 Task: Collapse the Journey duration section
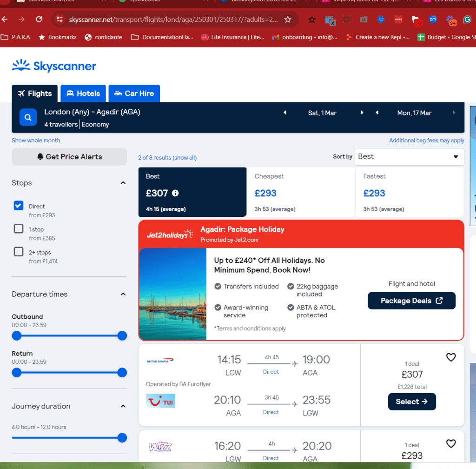[x=123, y=406]
